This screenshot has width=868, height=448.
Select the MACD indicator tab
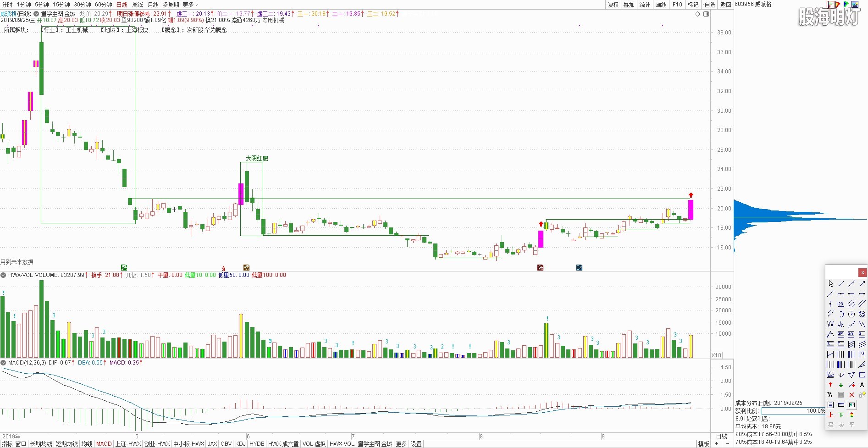104,444
